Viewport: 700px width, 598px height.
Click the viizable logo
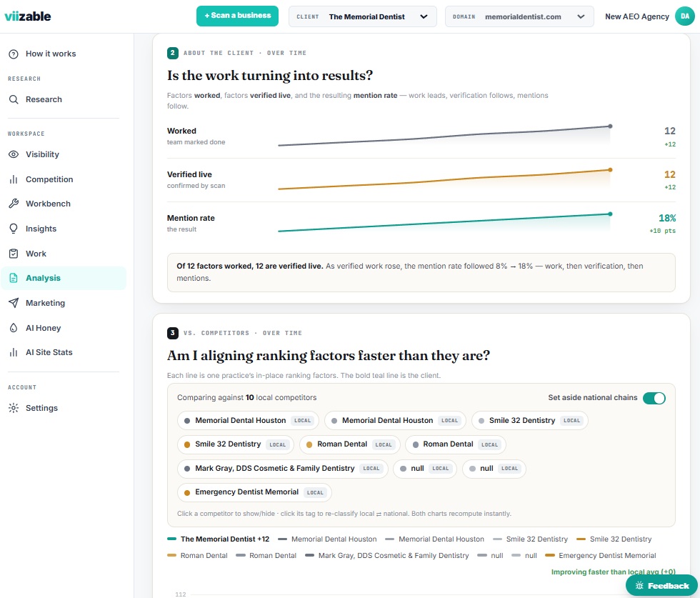[x=28, y=16]
